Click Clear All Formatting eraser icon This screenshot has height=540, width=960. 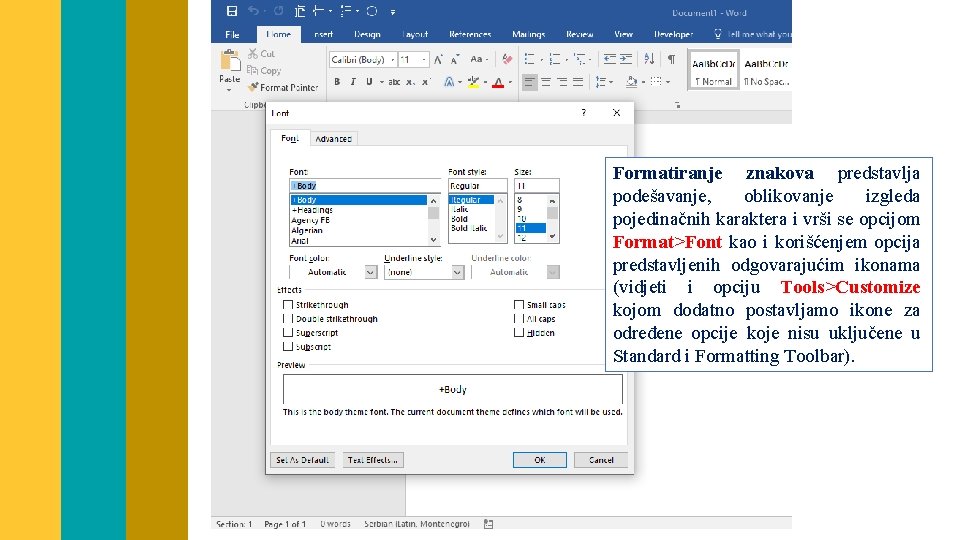click(x=507, y=59)
